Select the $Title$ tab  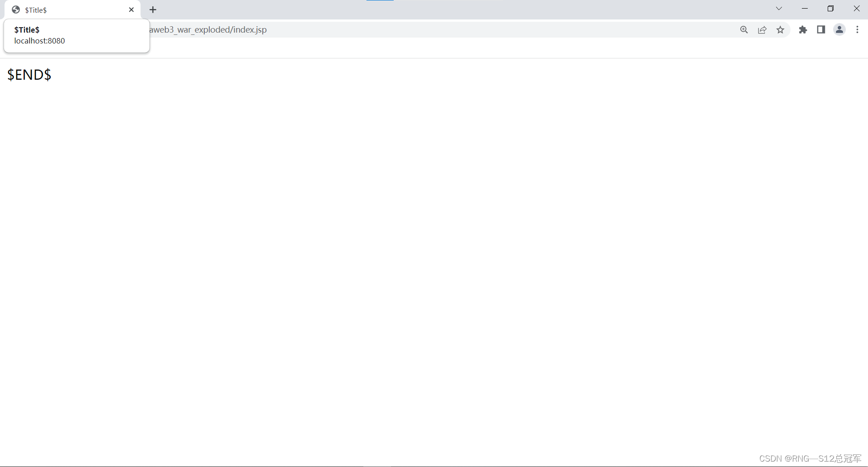point(68,10)
